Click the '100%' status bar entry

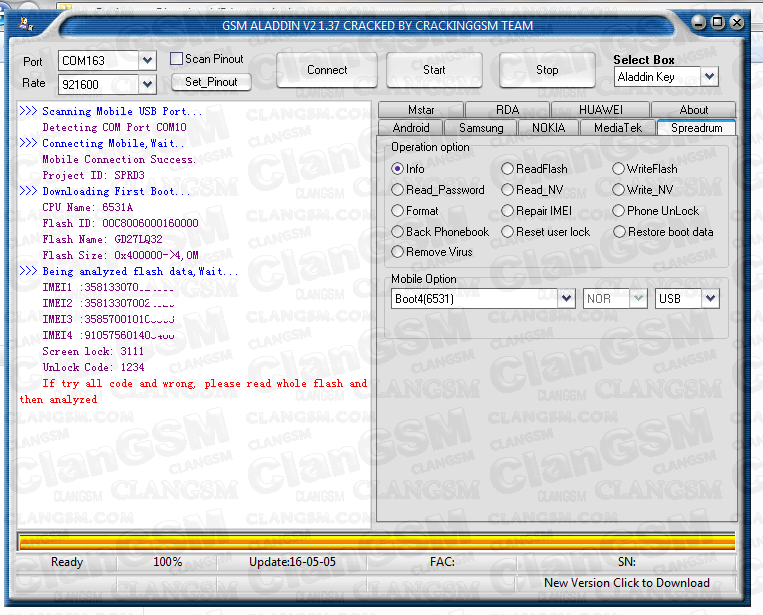tap(167, 562)
